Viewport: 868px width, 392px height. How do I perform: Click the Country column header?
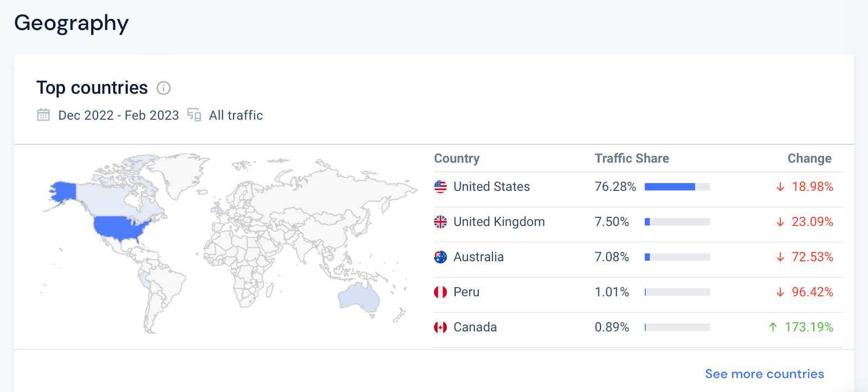tap(457, 159)
